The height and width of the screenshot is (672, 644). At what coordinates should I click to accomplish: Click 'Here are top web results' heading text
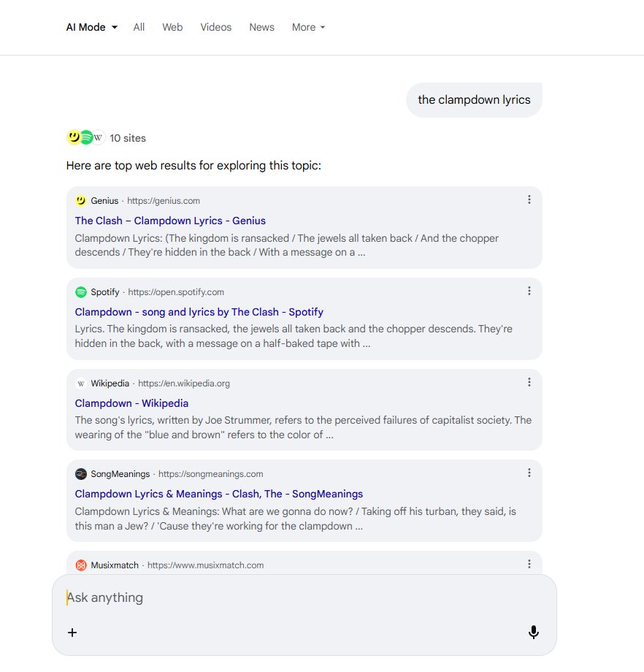click(x=193, y=165)
